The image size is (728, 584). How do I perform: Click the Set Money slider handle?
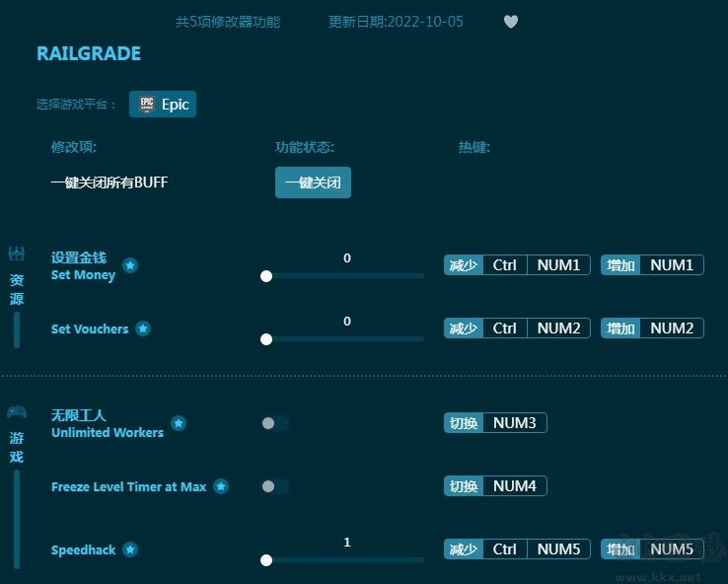pos(266,276)
